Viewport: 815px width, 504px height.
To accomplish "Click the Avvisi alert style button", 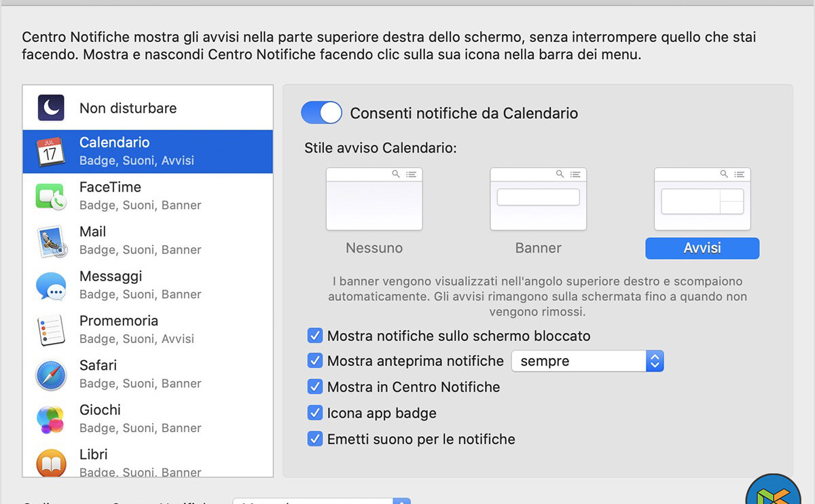I will point(702,248).
